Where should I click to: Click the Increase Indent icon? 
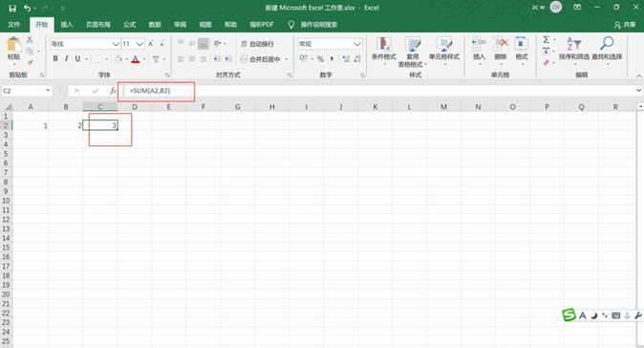tap(228, 58)
